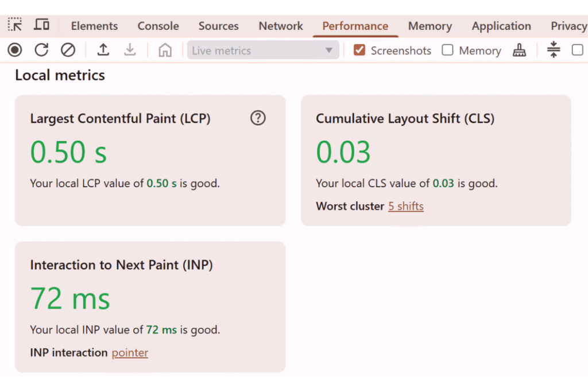Clear the performance recording

(68, 51)
